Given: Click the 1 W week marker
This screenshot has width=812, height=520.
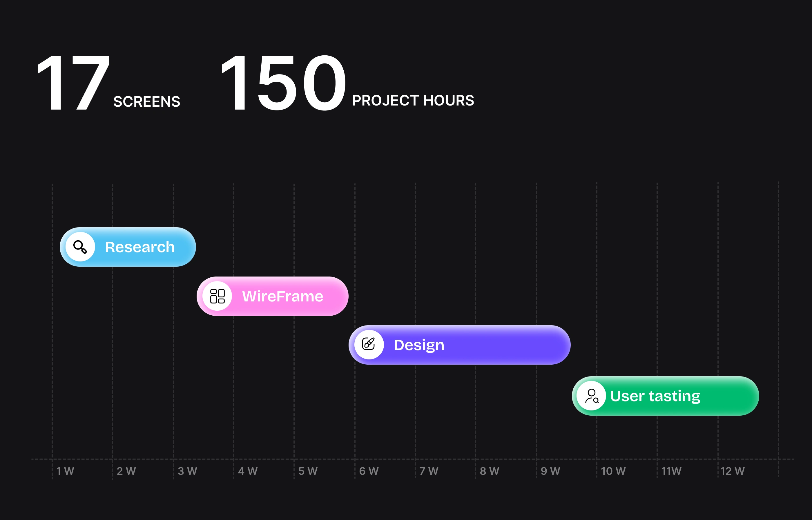Looking at the screenshot, I should tap(65, 471).
